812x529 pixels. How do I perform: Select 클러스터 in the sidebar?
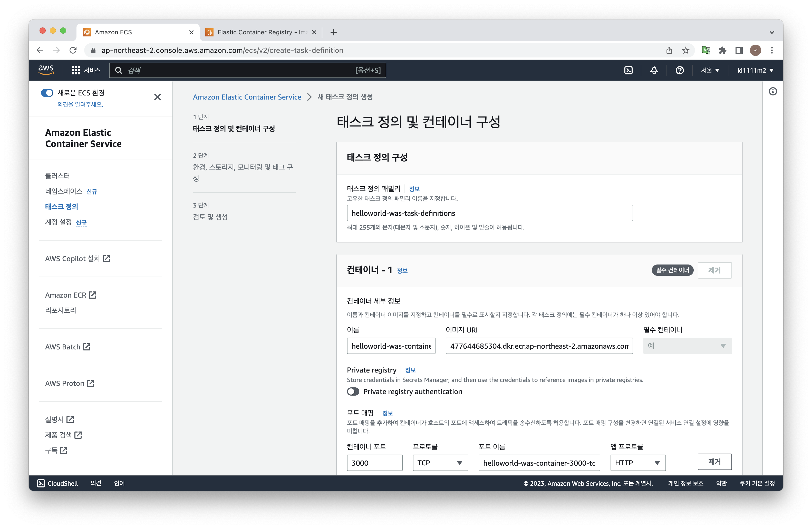(57, 176)
